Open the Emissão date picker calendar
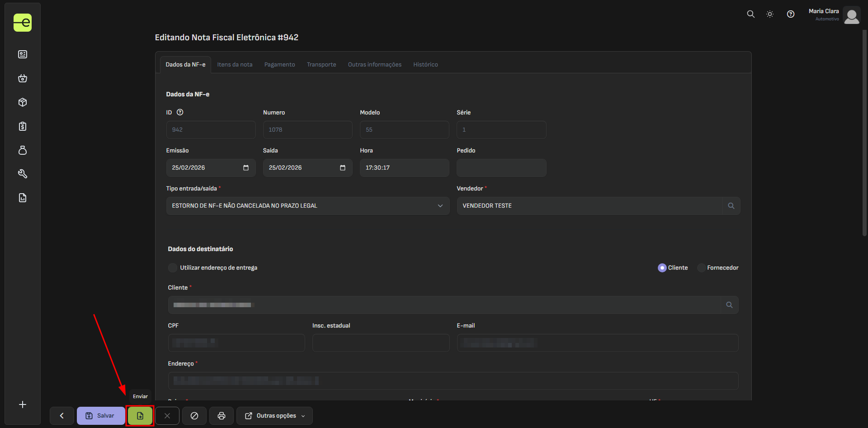Image resolution: width=868 pixels, height=428 pixels. coord(246,168)
